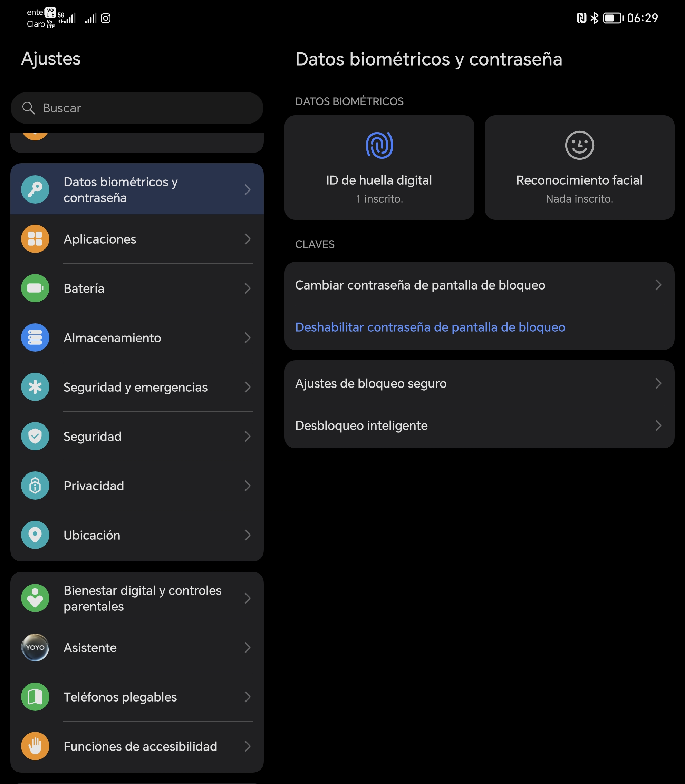
Task: Tap Deshabilitar contraseña de pantalla de bloqueo
Action: pyautogui.click(x=430, y=327)
